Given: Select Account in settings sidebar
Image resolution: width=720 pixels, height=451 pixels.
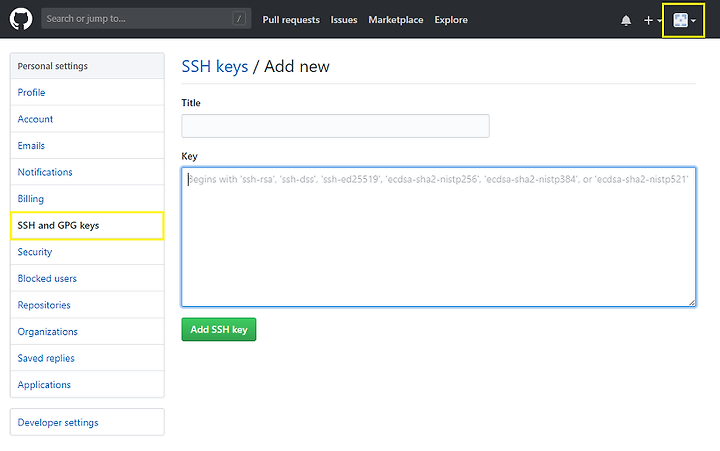Looking at the screenshot, I should click(x=87, y=119).
